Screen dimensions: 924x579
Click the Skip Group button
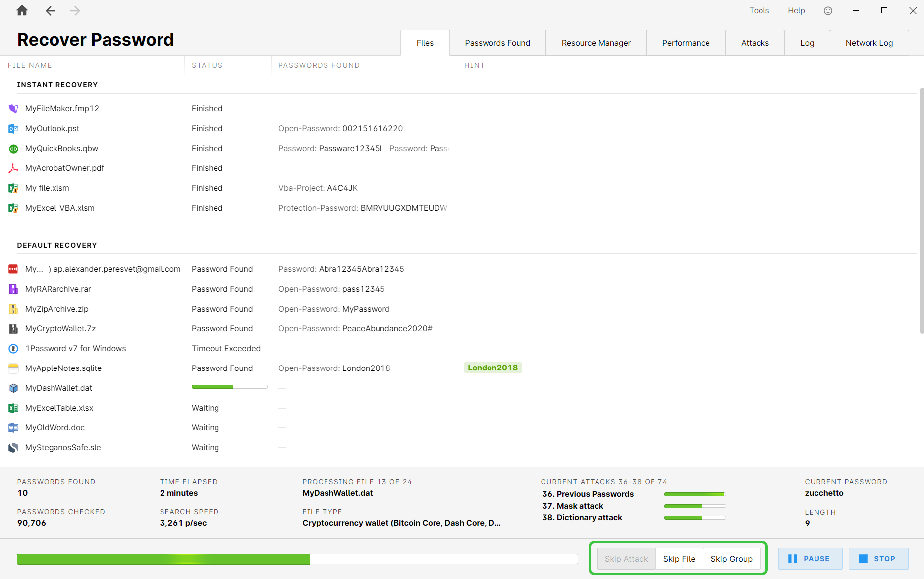tap(731, 559)
